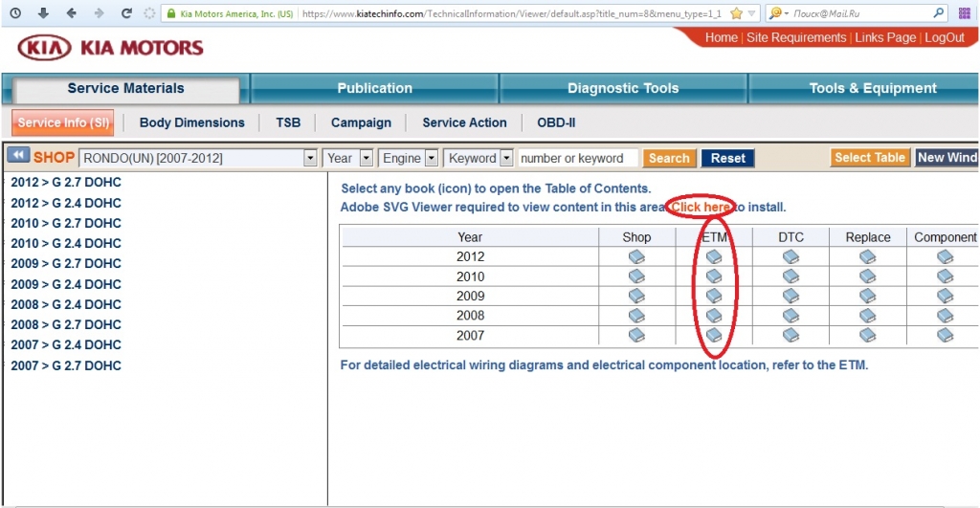Image resolution: width=980 pixels, height=508 pixels.
Task: Click the 'Click here' install link
Action: tap(702, 207)
